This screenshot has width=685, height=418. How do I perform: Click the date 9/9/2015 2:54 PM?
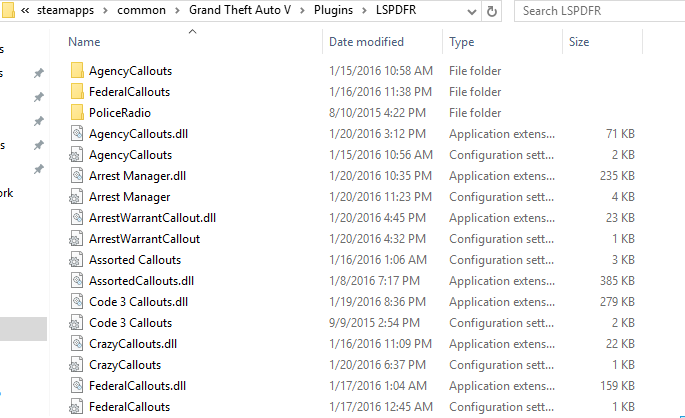coord(374,322)
